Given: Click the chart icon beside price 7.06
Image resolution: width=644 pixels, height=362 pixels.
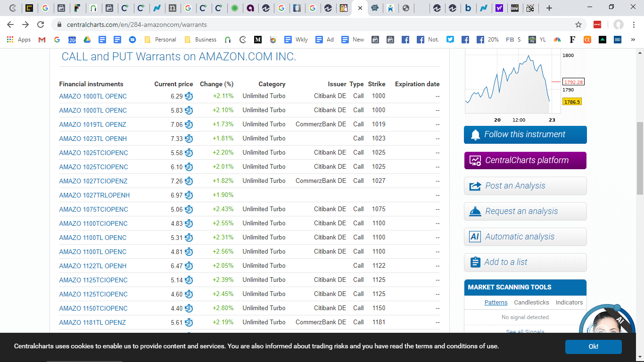Looking at the screenshot, I should [189, 124].
